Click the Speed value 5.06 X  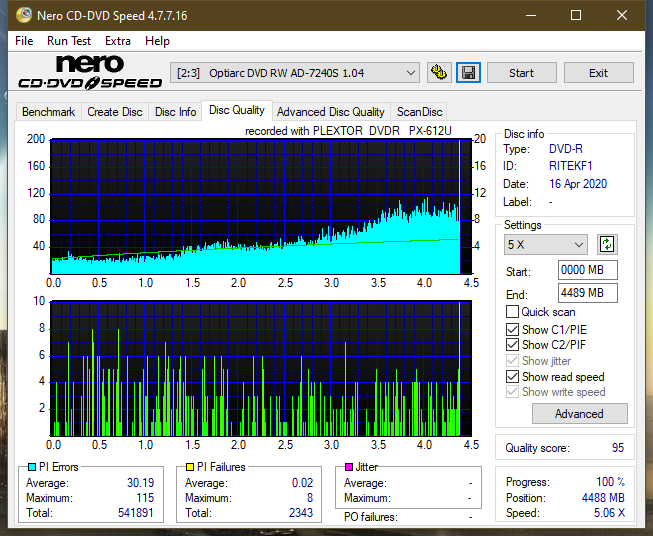(609, 513)
